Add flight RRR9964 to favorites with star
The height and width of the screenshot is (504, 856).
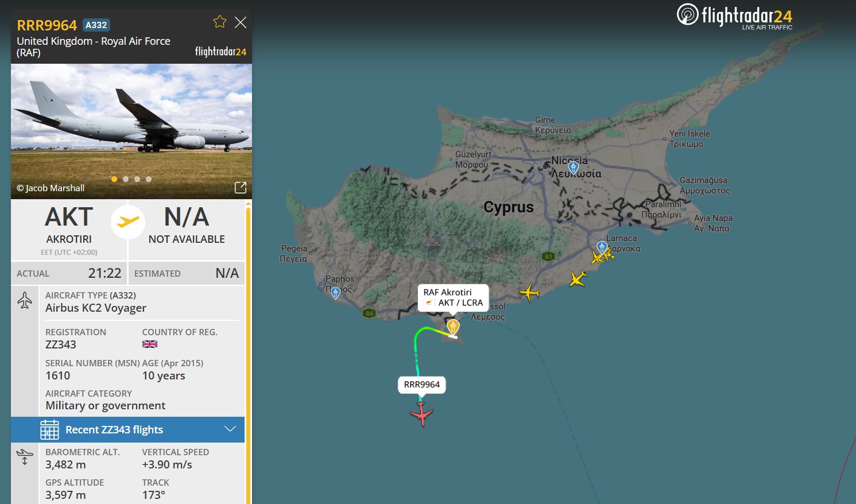pos(219,22)
